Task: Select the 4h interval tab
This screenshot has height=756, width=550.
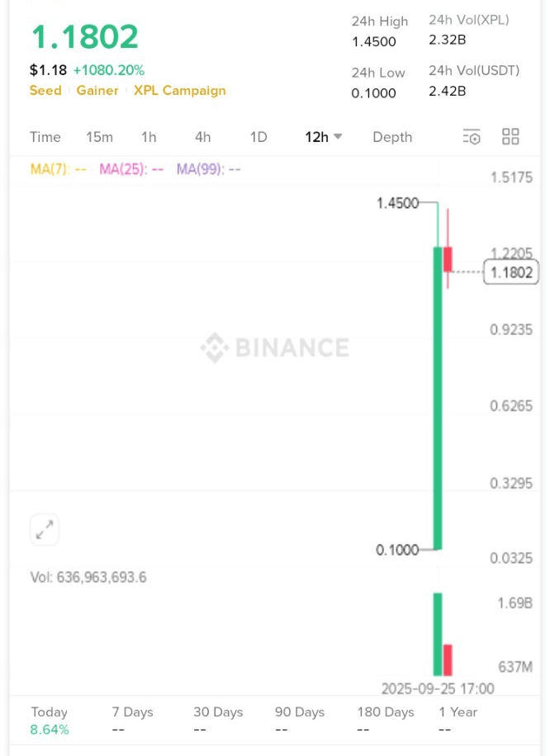Action: (202, 137)
